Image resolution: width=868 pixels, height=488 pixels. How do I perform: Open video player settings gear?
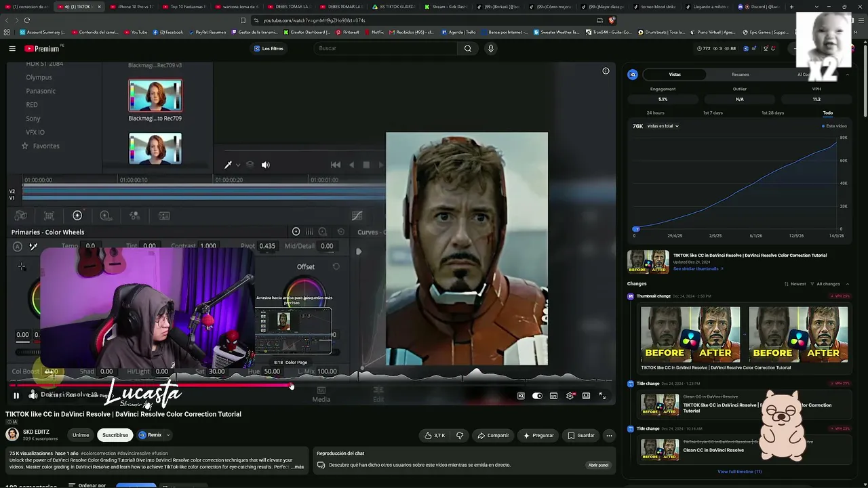pyautogui.click(x=570, y=396)
